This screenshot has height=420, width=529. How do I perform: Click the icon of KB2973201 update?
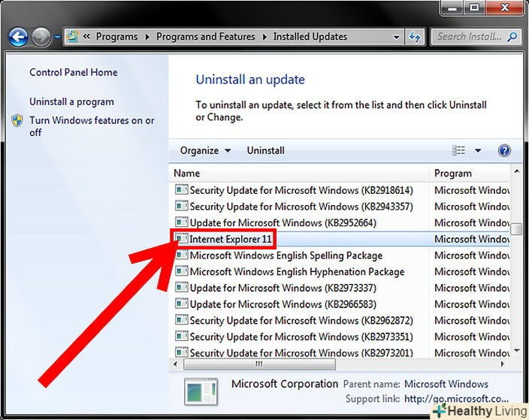click(182, 352)
